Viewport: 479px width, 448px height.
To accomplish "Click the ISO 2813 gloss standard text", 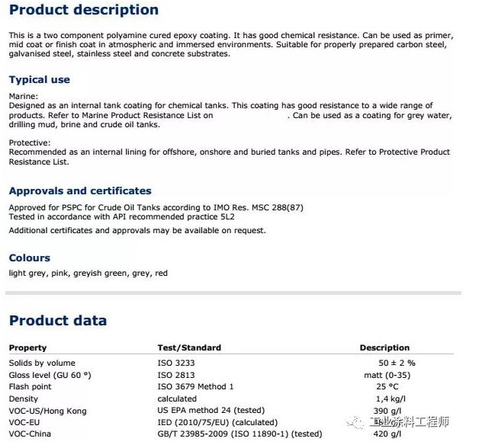I will (176, 375).
